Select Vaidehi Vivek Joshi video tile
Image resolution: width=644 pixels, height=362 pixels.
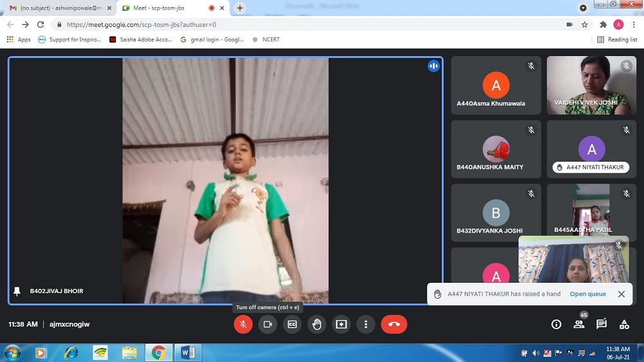pyautogui.click(x=591, y=85)
